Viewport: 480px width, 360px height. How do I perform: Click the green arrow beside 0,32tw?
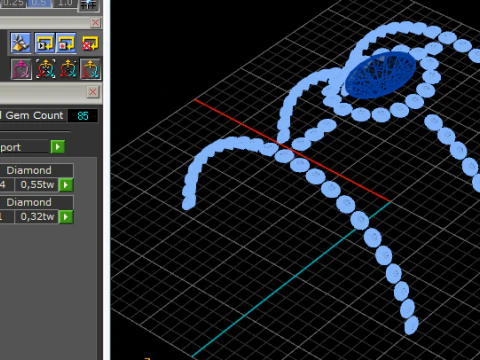pyautogui.click(x=66, y=217)
